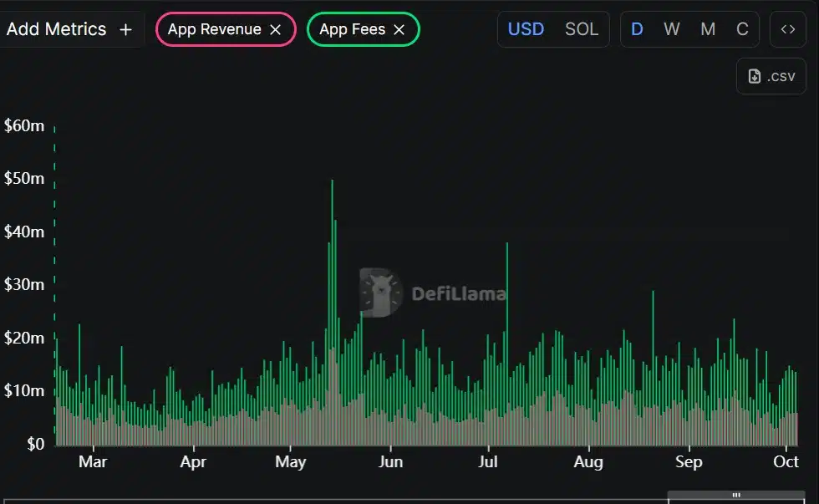Switch currency to SOL
Screen dimensions: 819x504
coord(582,29)
